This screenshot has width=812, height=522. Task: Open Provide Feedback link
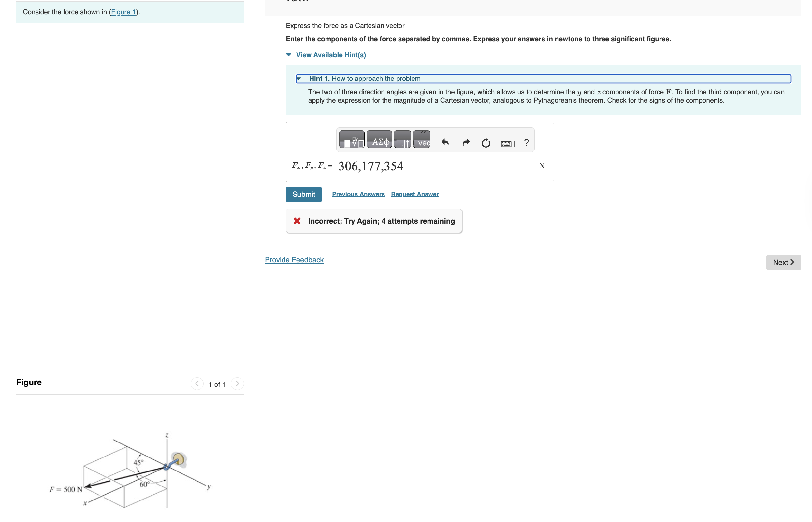pyautogui.click(x=294, y=260)
